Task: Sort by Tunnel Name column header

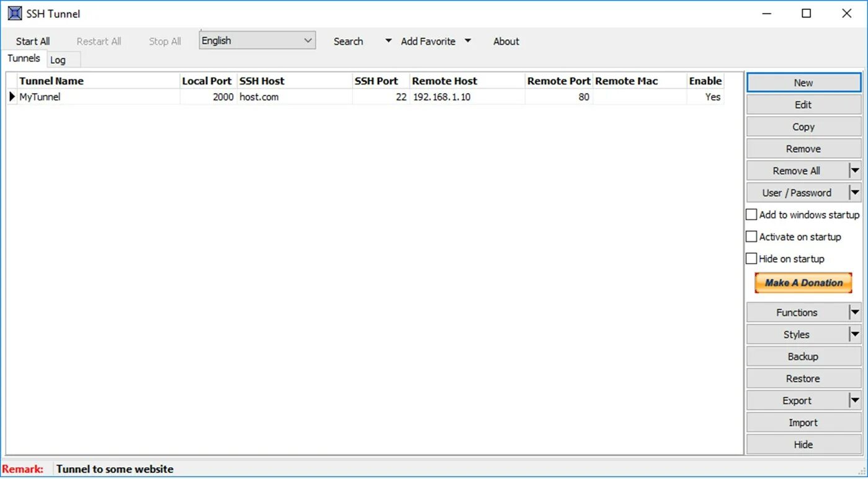Action: coord(99,81)
